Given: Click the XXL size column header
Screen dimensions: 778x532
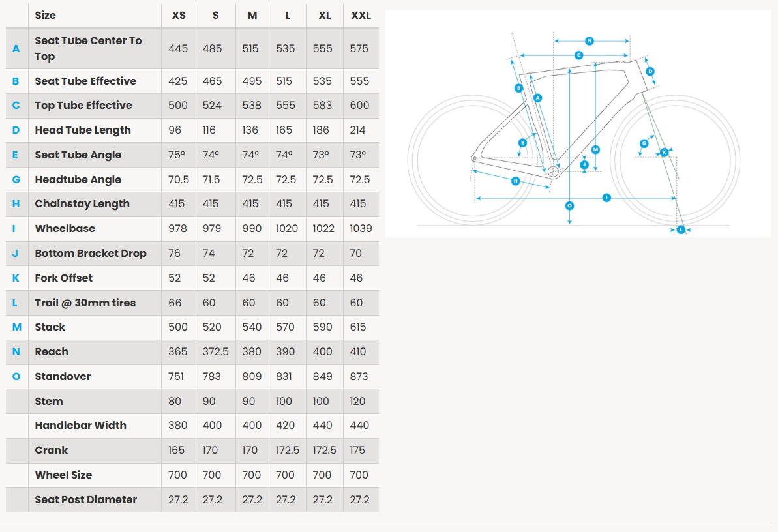Looking at the screenshot, I should 361,15.
